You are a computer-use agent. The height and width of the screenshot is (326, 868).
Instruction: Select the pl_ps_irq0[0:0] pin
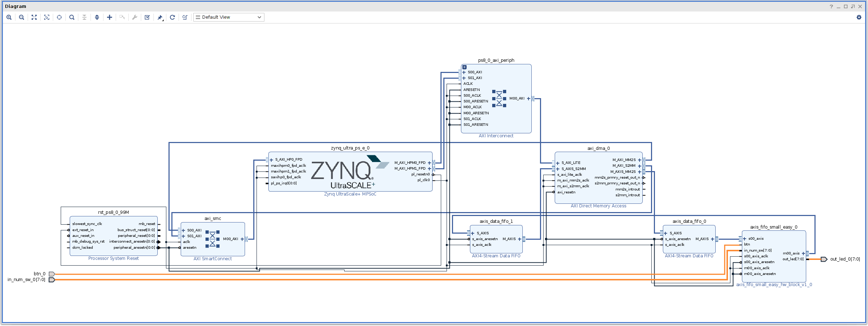[284, 183]
